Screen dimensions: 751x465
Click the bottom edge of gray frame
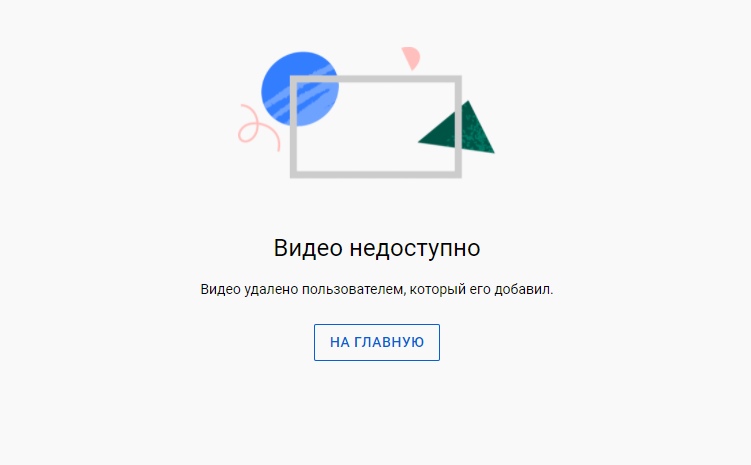(x=376, y=175)
